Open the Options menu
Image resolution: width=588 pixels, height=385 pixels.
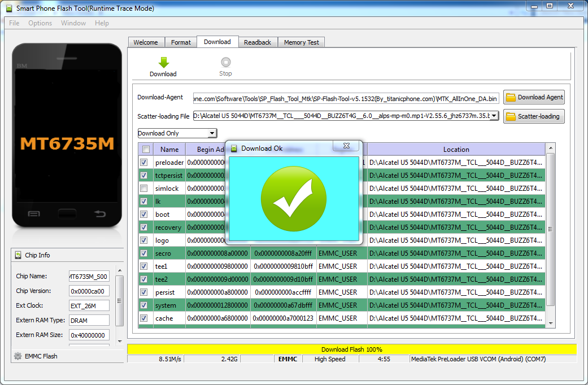40,23
